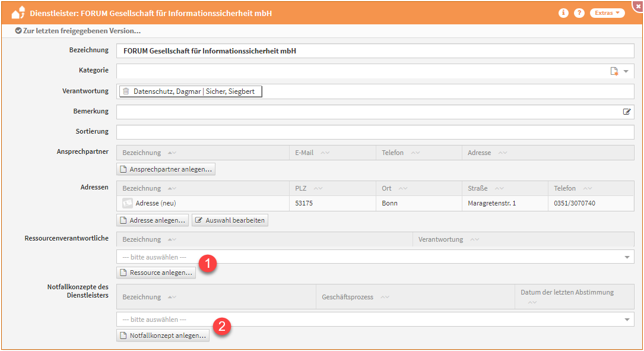
Task: Open the help question mark icon
Action: [579, 13]
